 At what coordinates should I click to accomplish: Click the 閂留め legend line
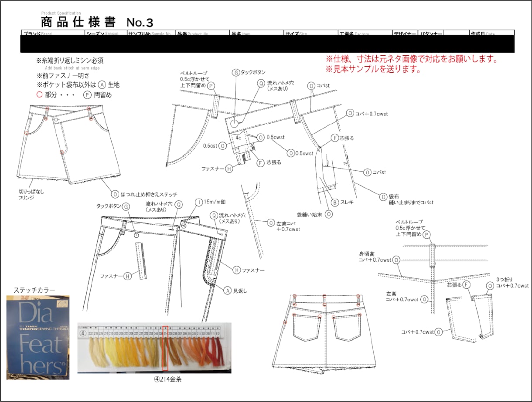pos(74,95)
